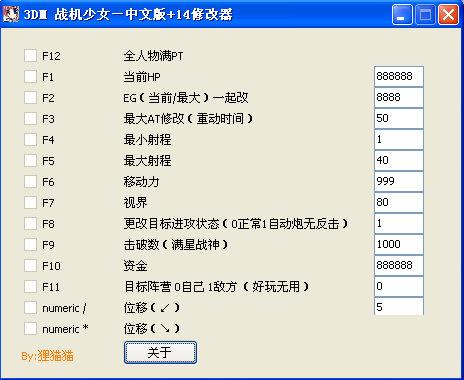Image resolution: width=464 pixels, height=380 pixels.
Task: Click the 全人物满PT label
Action: coord(153,56)
